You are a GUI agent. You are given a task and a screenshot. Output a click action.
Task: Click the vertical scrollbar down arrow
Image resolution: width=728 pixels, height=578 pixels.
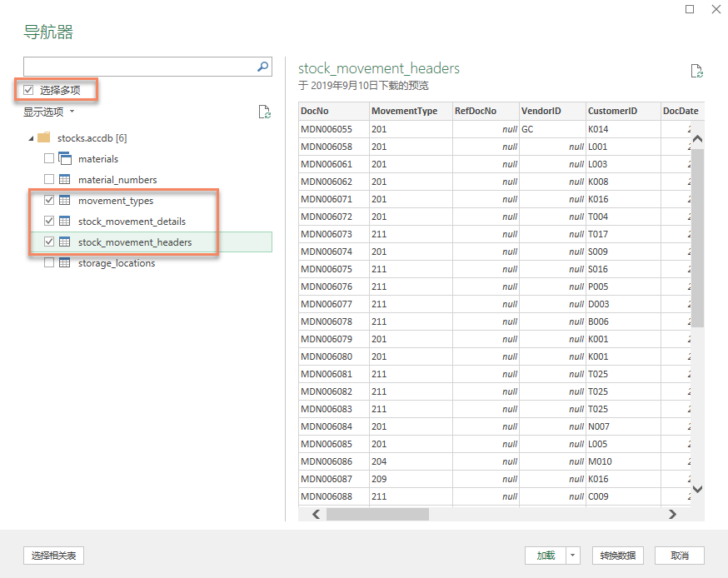pos(697,489)
